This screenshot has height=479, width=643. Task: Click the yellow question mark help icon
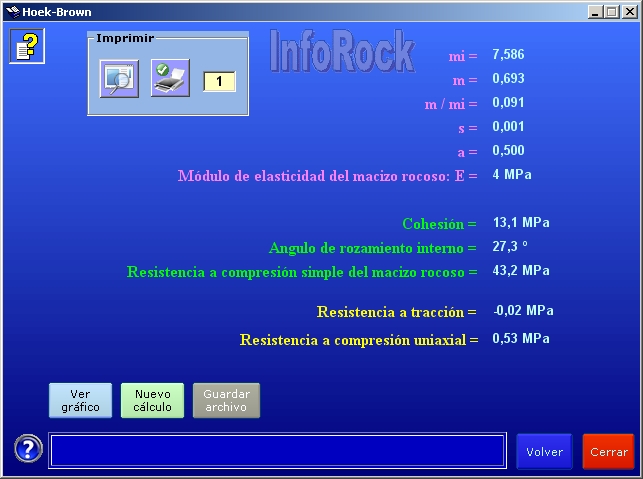pyautogui.click(x=27, y=46)
